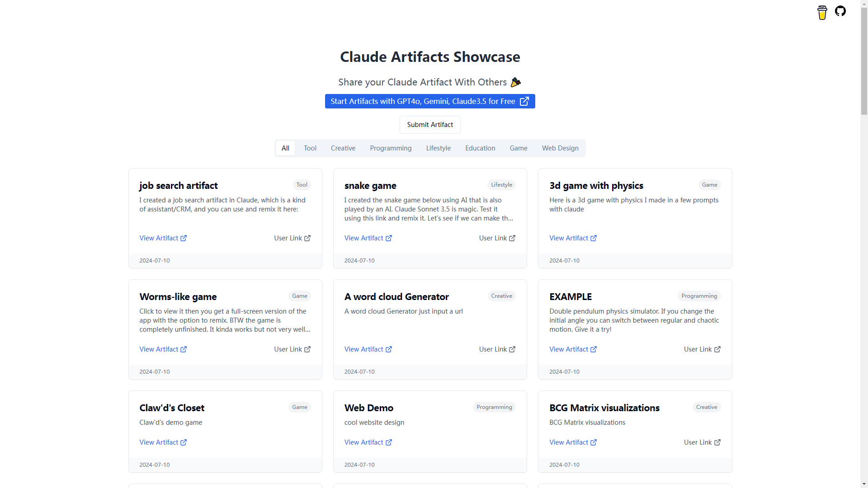
Task: Open User Link on snake game card
Action: coord(497,238)
